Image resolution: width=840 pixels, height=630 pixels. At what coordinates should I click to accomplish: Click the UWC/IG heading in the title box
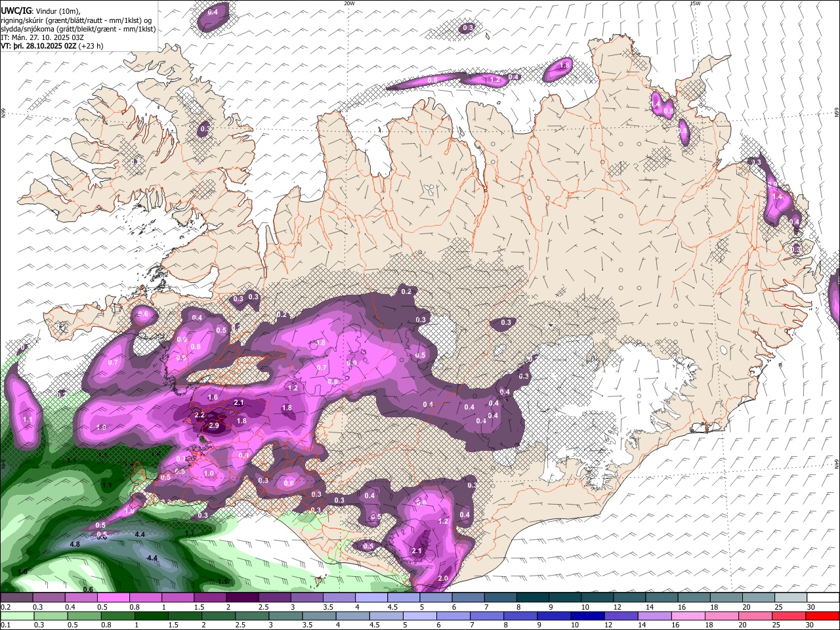coord(16,11)
